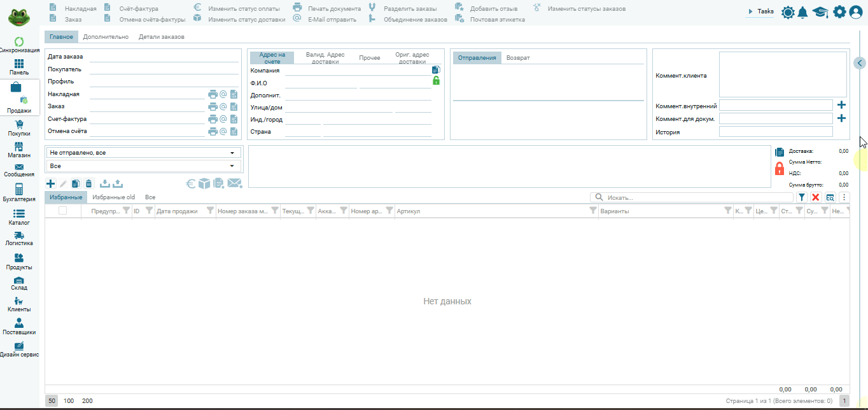Expand the right side panel chevron

point(860,62)
